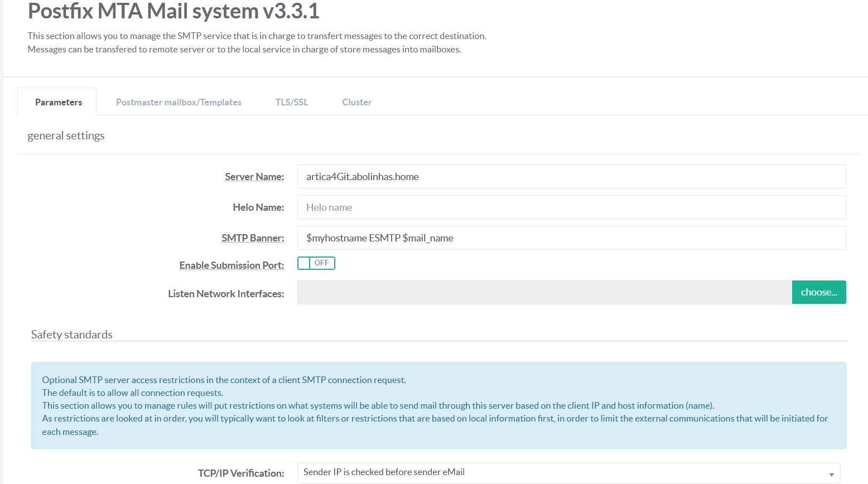
Task: Click the 'Postfix MTA Mail system v3.3.1' title
Action: [x=173, y=11]
